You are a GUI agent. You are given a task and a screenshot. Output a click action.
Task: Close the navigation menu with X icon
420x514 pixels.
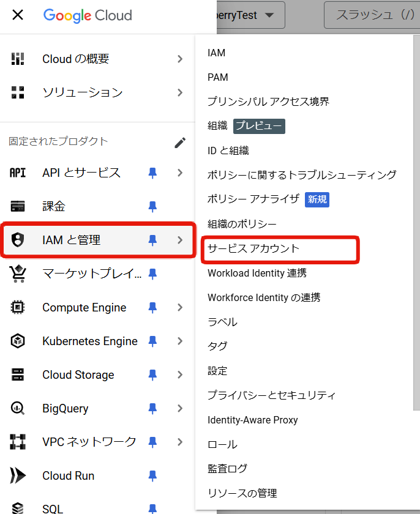[18, 15]
